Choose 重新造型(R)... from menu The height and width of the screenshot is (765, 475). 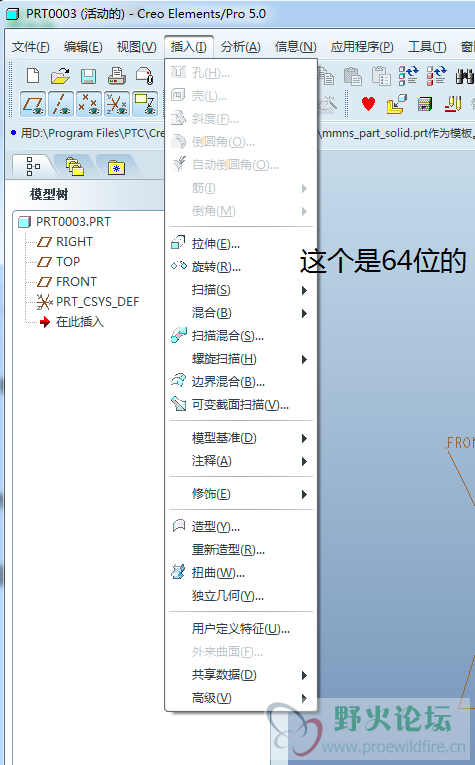tap(241, 550)
